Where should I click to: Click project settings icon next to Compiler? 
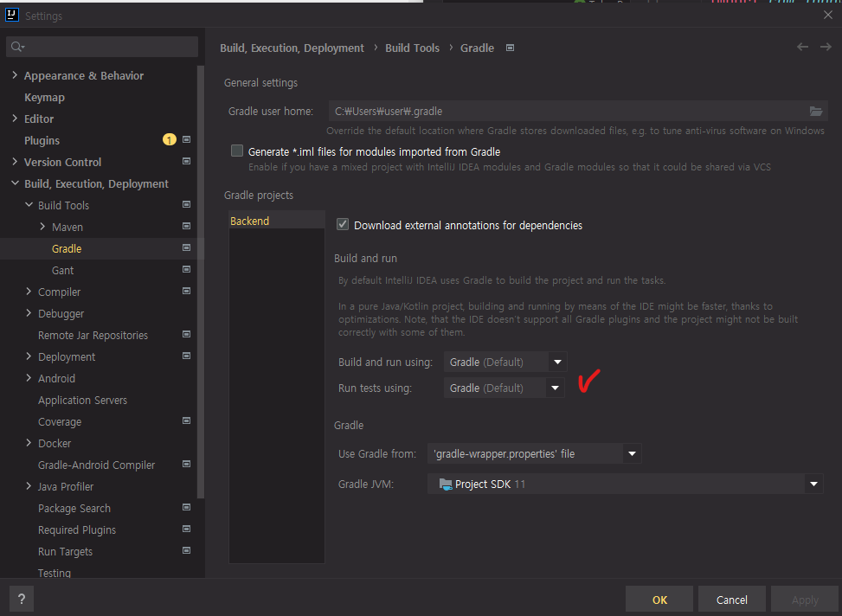pyautogui.click(x=186, y=291)
